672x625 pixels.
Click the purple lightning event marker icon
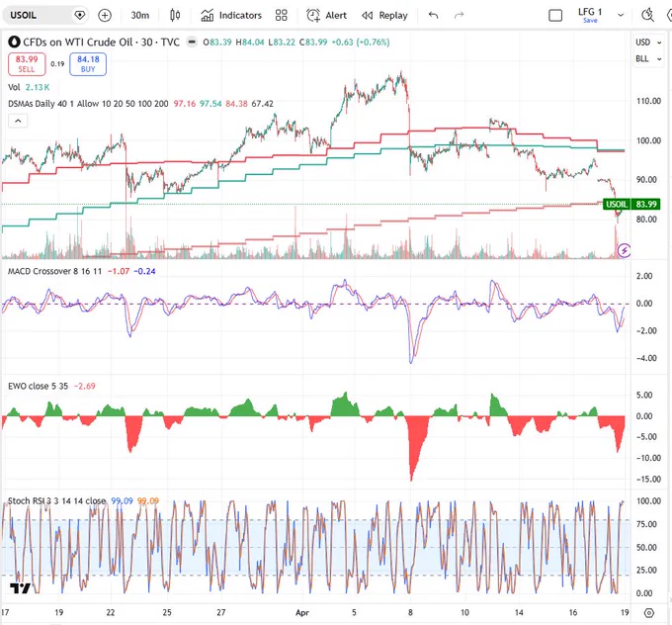coord(624,249)
